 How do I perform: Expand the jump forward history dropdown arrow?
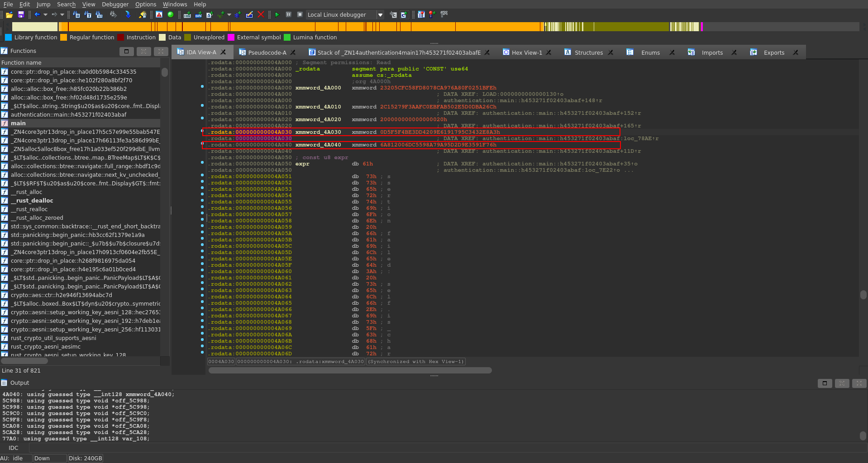point(62,15)
